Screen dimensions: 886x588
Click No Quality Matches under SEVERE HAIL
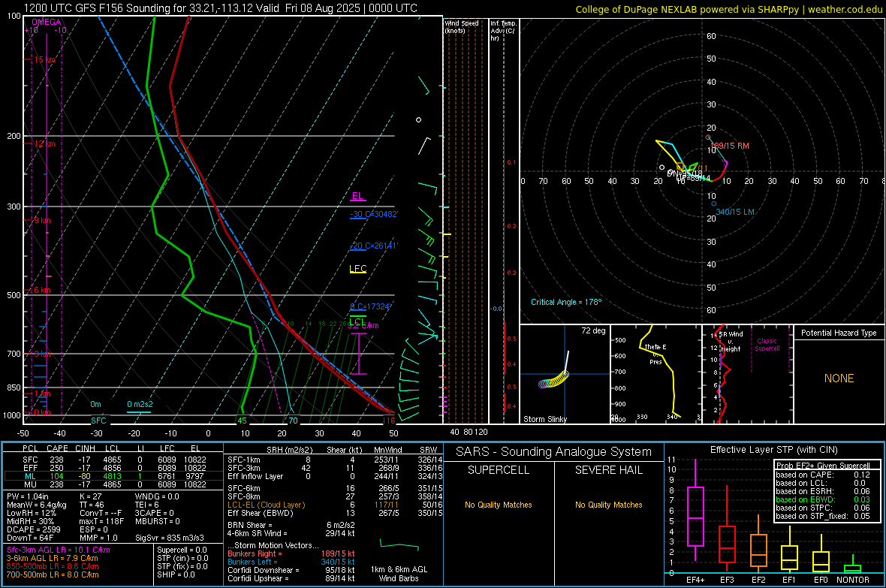[x=608, y=505]
